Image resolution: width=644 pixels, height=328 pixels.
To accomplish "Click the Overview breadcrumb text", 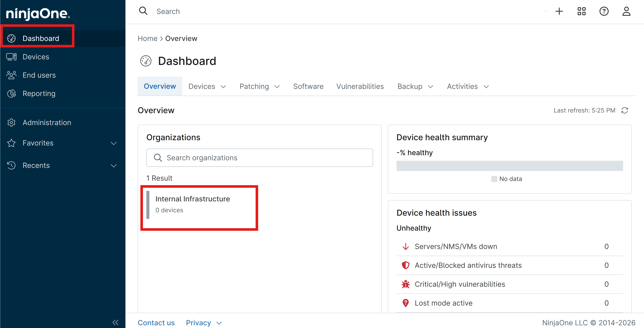I will click(181, 38).
